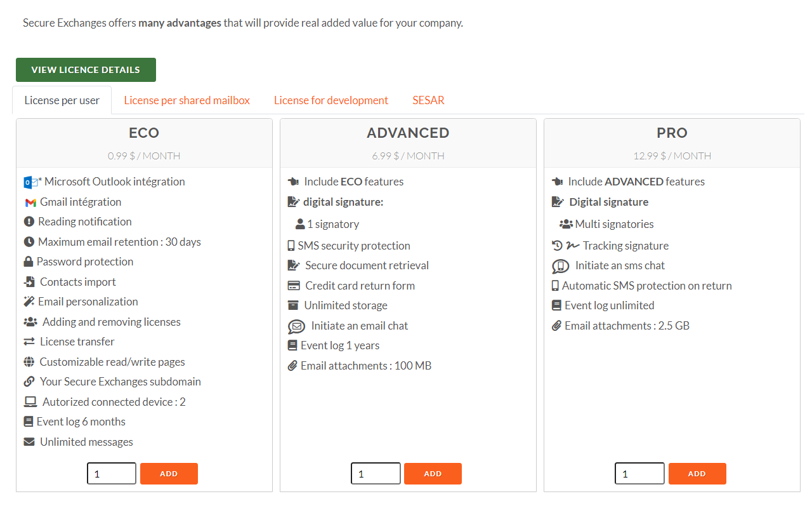
Task: Switch to License per shared mailbox tab
Action: pos(187,100)
